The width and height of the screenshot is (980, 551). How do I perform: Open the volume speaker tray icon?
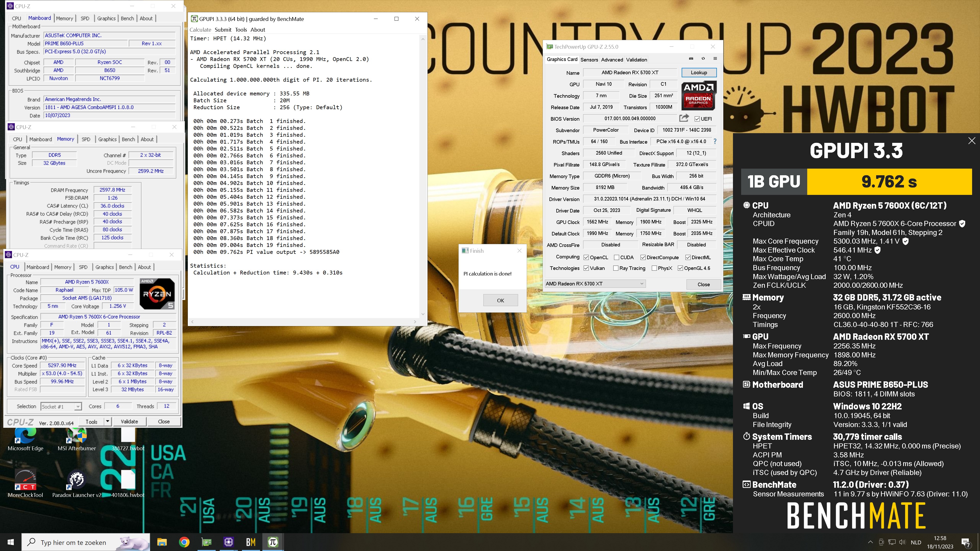point(902,542)
